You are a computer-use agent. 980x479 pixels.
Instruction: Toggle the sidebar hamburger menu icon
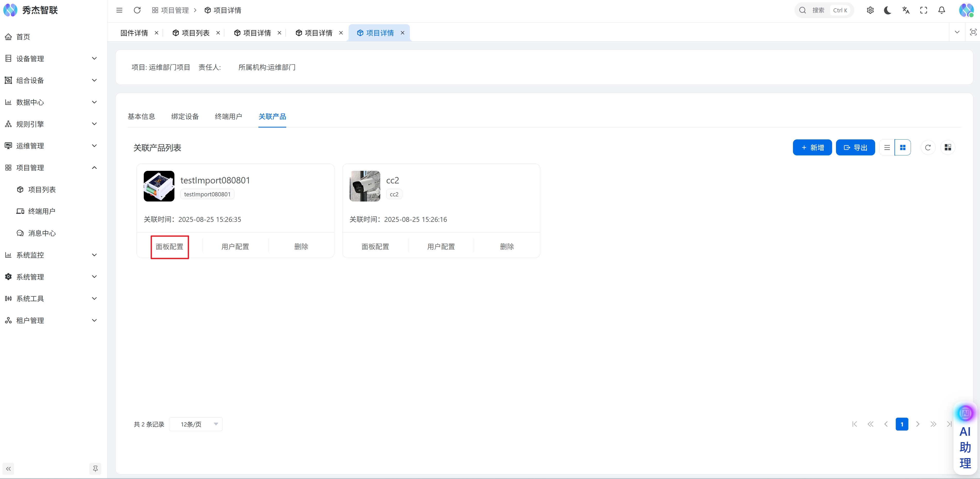(x=119, y=10)
